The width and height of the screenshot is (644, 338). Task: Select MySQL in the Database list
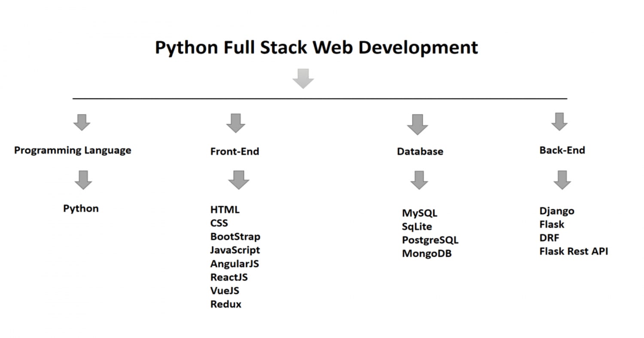tap(419, 213)
